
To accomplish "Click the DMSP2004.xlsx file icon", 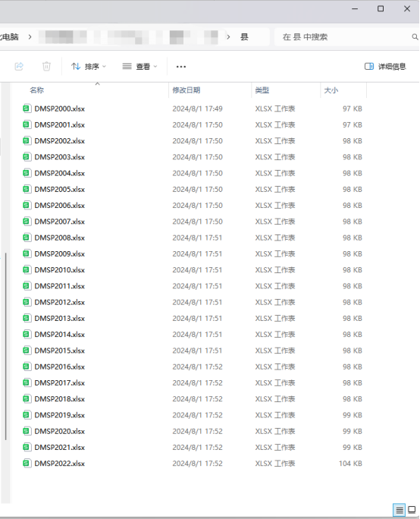I will tap(27, 173).
